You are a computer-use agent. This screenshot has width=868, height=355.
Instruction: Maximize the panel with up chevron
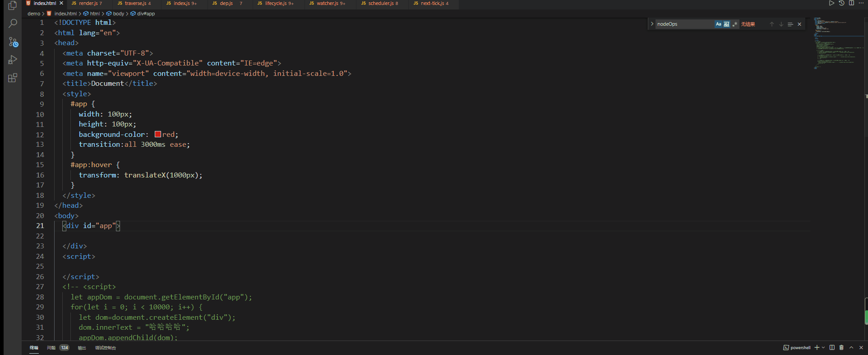(x=851, y=347)
